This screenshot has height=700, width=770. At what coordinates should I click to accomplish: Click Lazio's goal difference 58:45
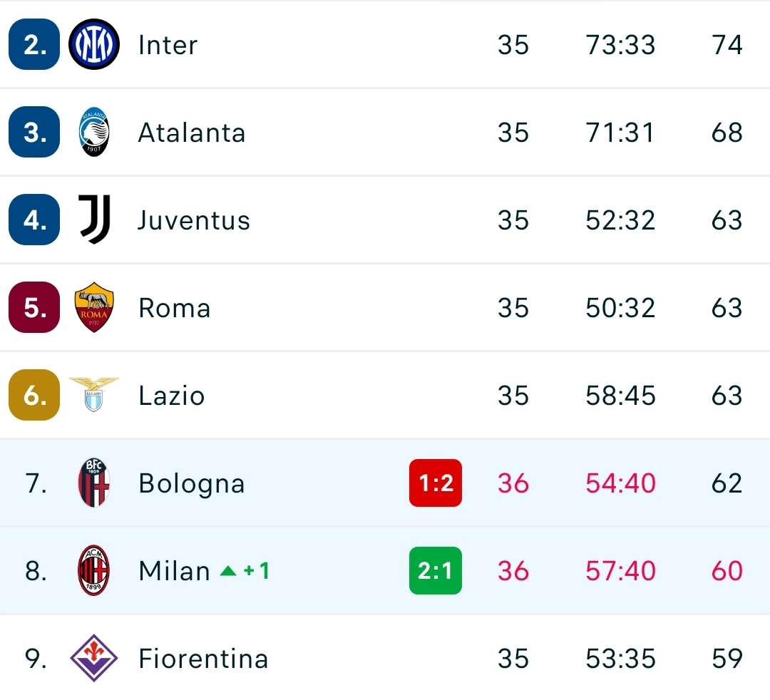click(x=620, y=395)
